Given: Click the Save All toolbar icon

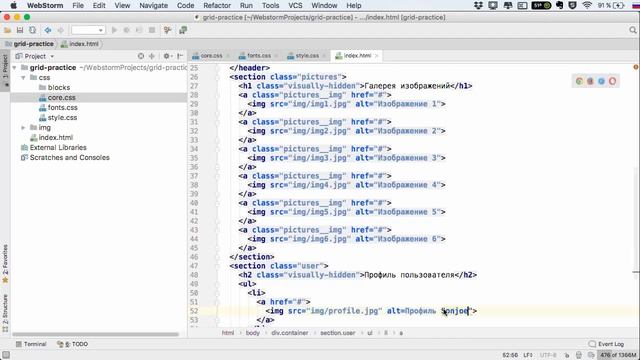Looking at the screenshot, I should (20, 30).
